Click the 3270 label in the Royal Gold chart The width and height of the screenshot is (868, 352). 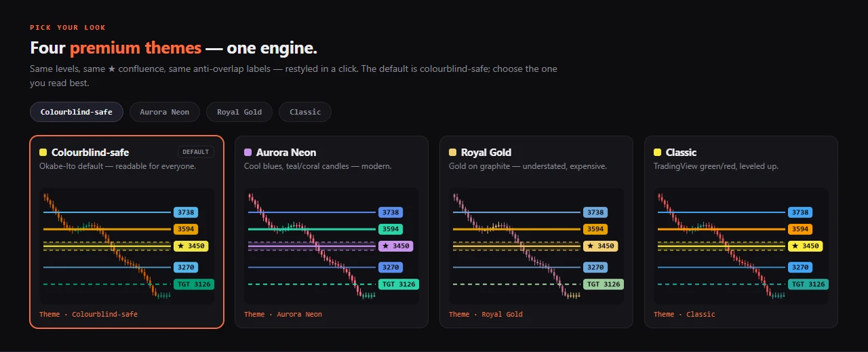click(595, 267)
